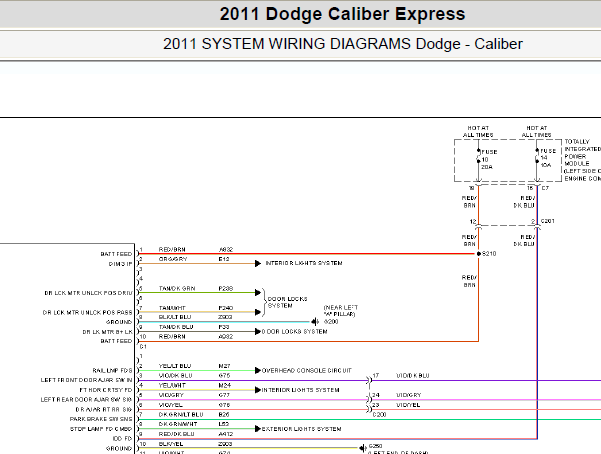This screenshot has width=601, height=454.
Task: Click the "C201" connector label
Action: [548, 221]
